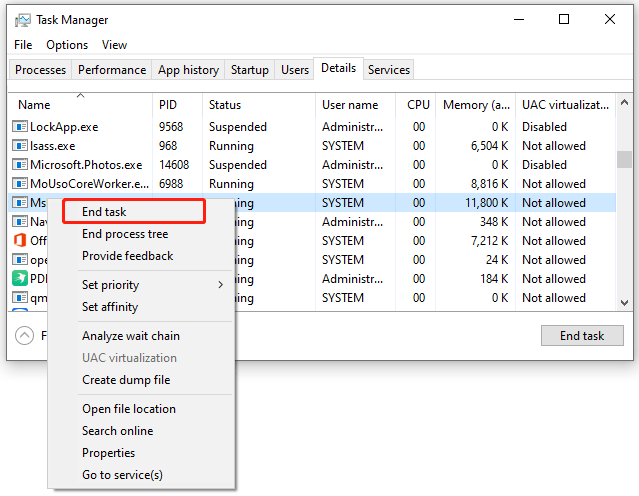Image resolution: width=639 pixels, height=496 pixels.
Task: Click the MoUsoCoreWorker.exe process icon
Action: [20, 184]
